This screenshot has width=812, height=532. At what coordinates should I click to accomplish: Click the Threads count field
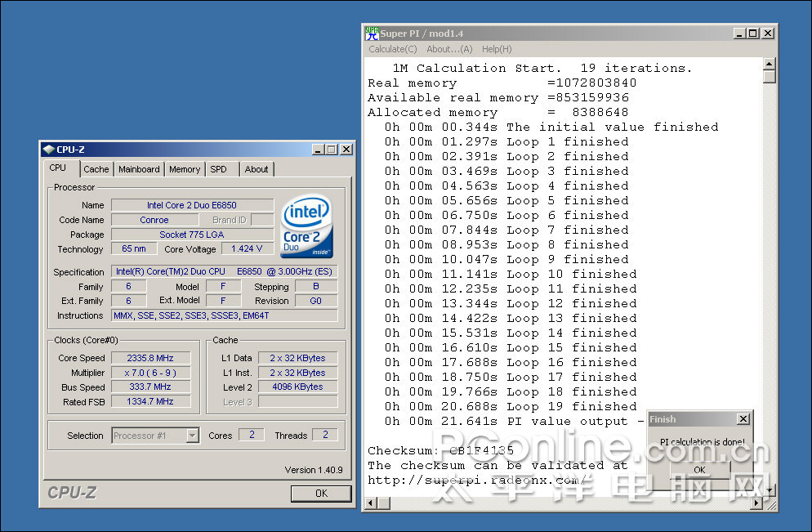click(325, 435)
